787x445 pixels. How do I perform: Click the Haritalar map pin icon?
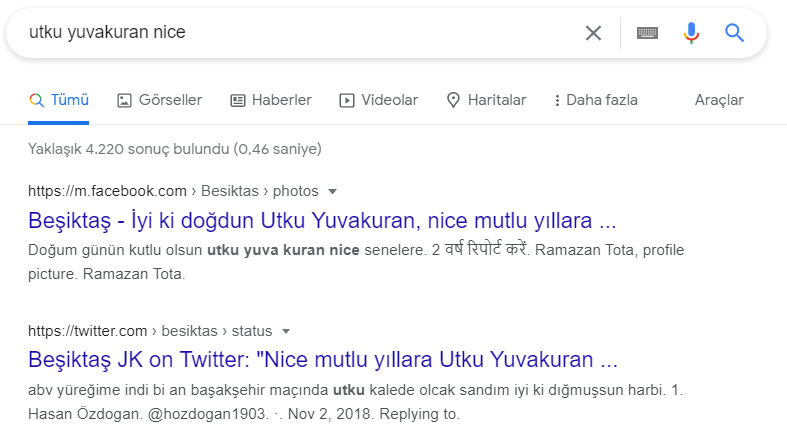453,100
